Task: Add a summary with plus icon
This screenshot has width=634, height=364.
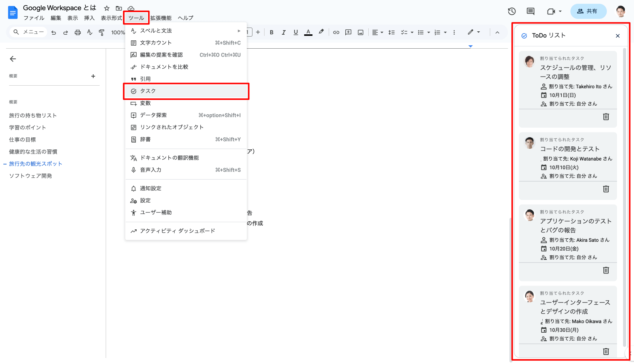Action: [x=93, y=76]
